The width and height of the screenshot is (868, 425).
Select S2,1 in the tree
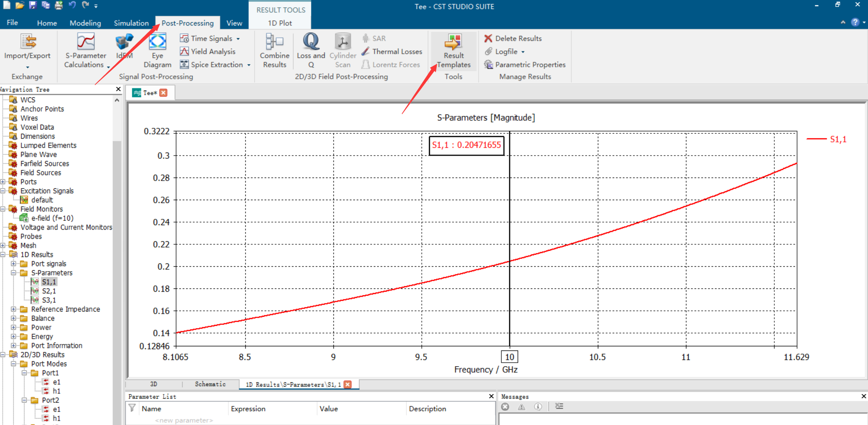[49, 291]
